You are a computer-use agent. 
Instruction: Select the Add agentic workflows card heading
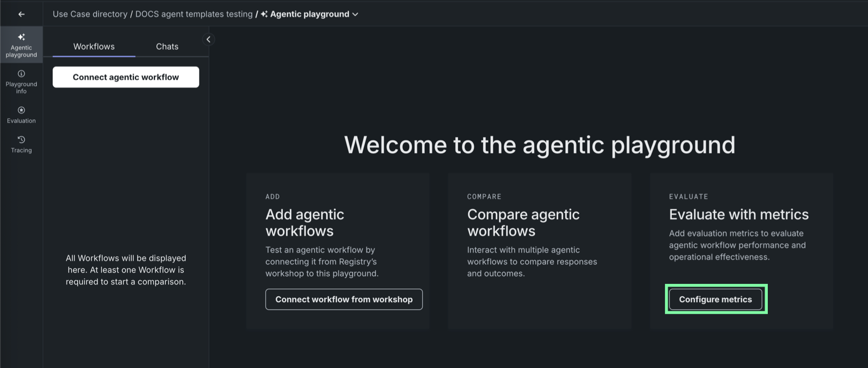point(304,222)
